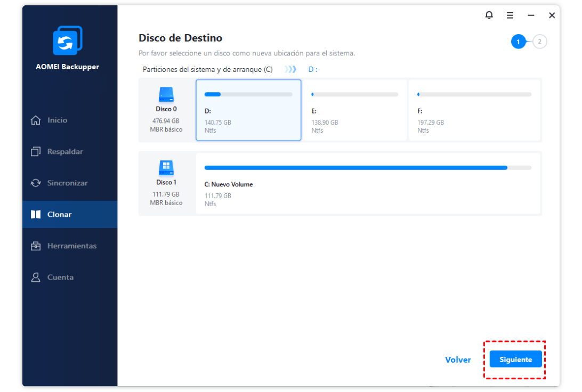The height and width of the screenshot is (392, 582).
Task: Click the C: Nuevo Volume usage bar
Action: [x=368, y=168]
